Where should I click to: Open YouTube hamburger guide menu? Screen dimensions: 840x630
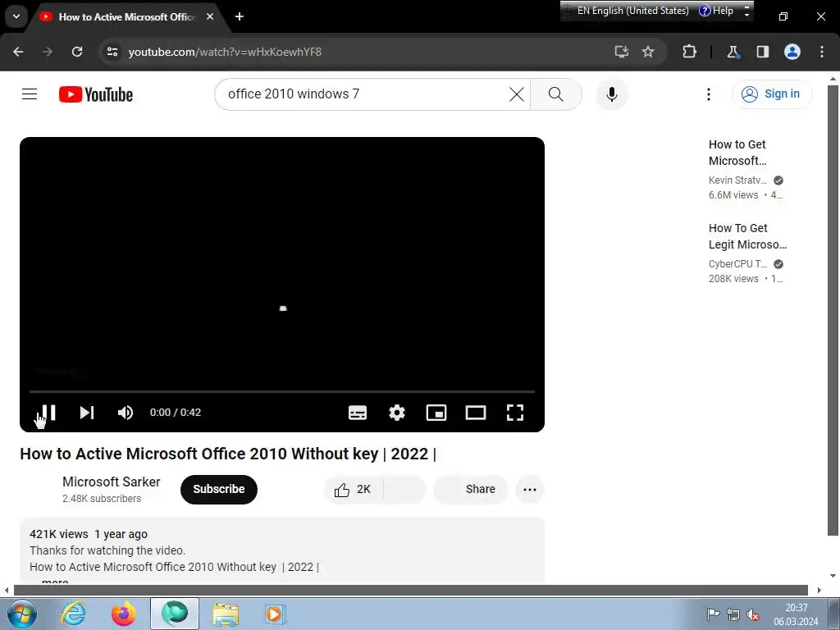pyautogui.click(x=30, y=94)
